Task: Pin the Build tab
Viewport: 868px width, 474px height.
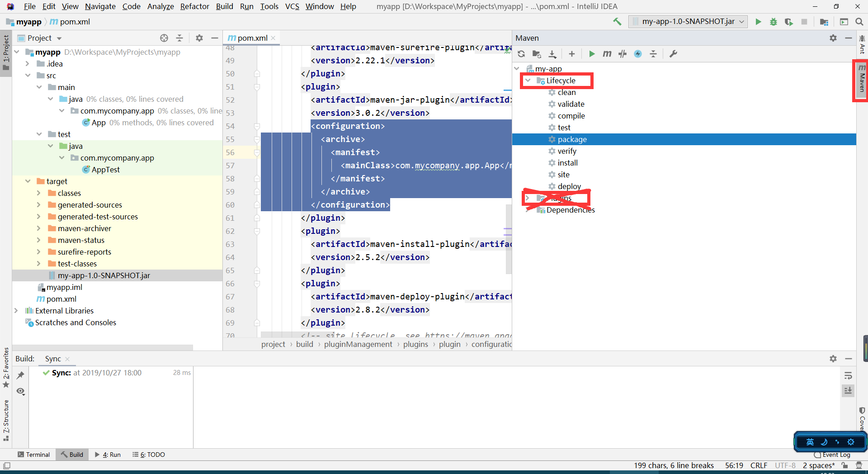Action: (21, 375)
